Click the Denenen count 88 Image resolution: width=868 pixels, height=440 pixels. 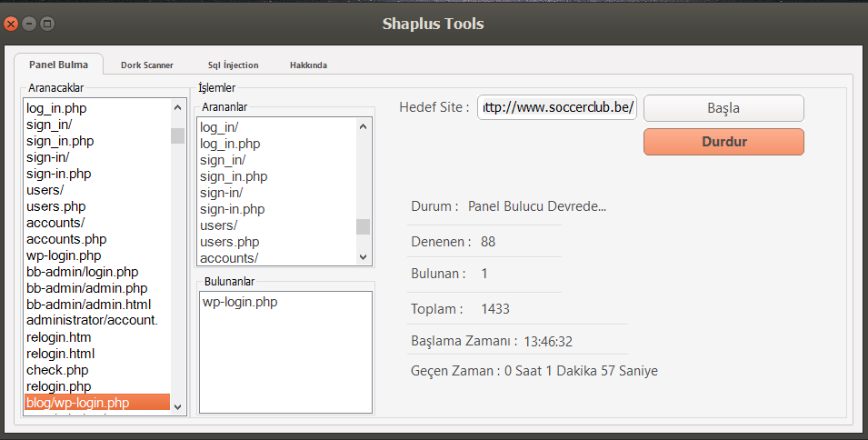pyautogui.click(x=488, y=242)
